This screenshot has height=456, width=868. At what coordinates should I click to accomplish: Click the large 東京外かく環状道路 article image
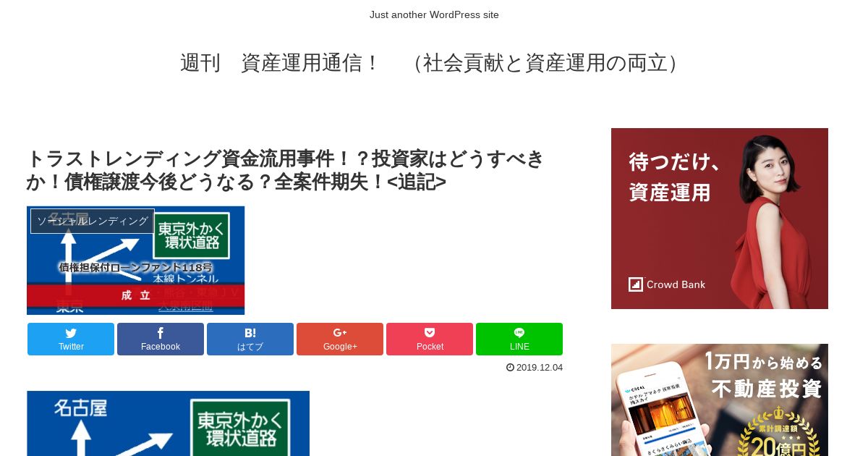(168, 423)
